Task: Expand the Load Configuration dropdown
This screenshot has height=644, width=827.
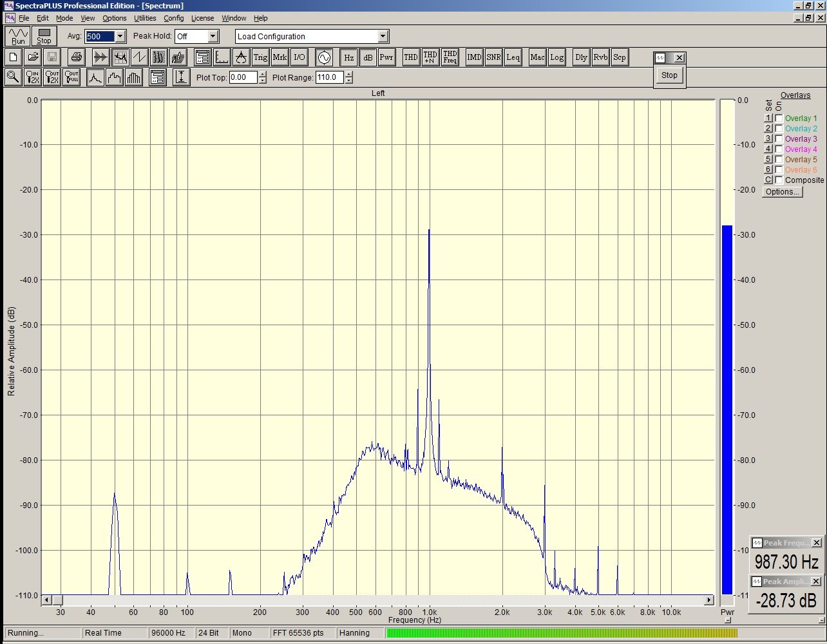Action: pos(383,37)
